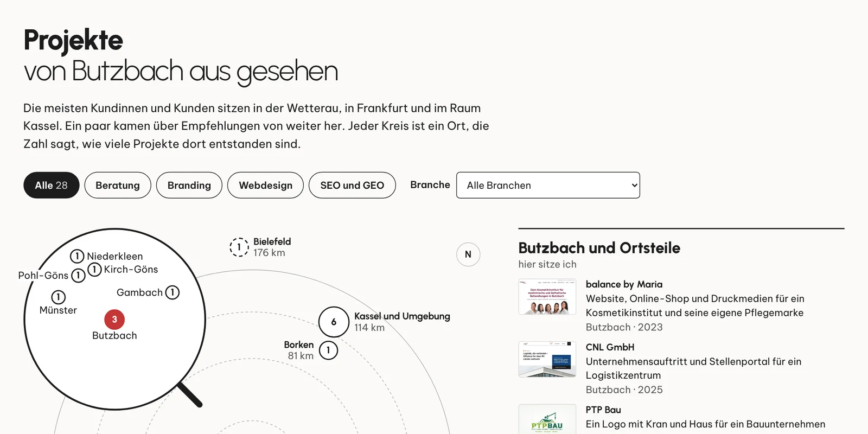Filter projects by Branding

coord(189,185)
